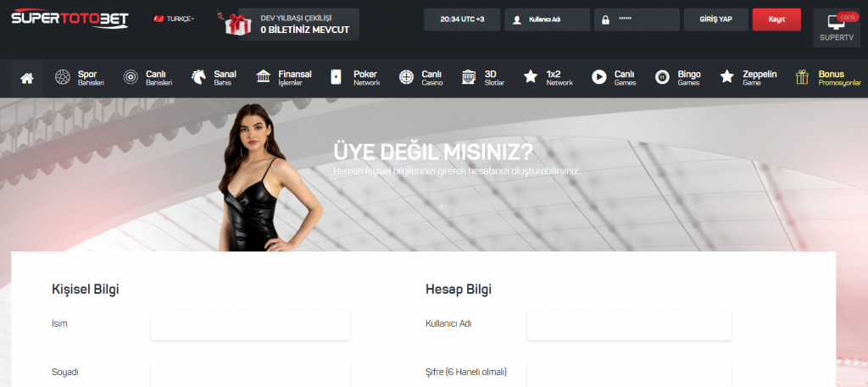Click the red canlı badge on SuperTV
The height and width of the screenshot is (387, 868).
tap(848, 17)
